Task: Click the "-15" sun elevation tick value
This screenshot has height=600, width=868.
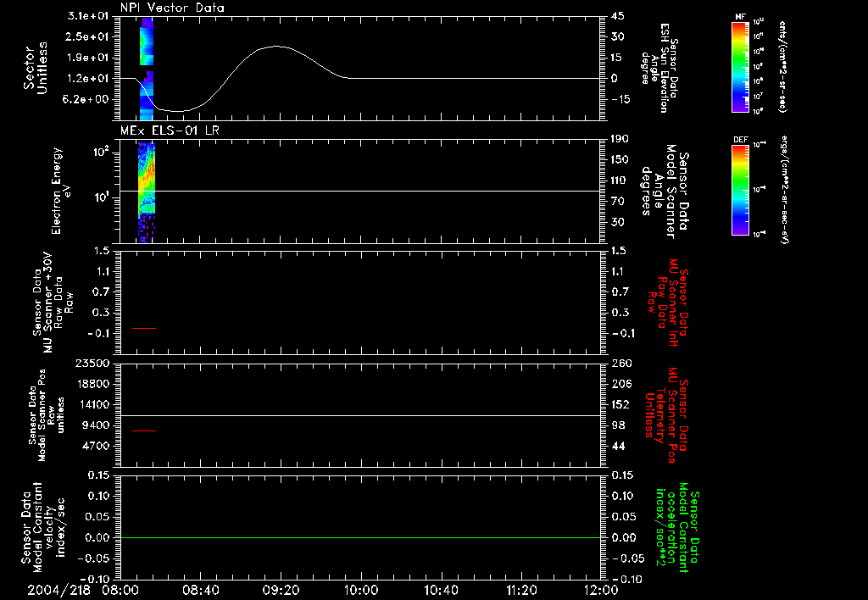Action: [x=620, y=100]
